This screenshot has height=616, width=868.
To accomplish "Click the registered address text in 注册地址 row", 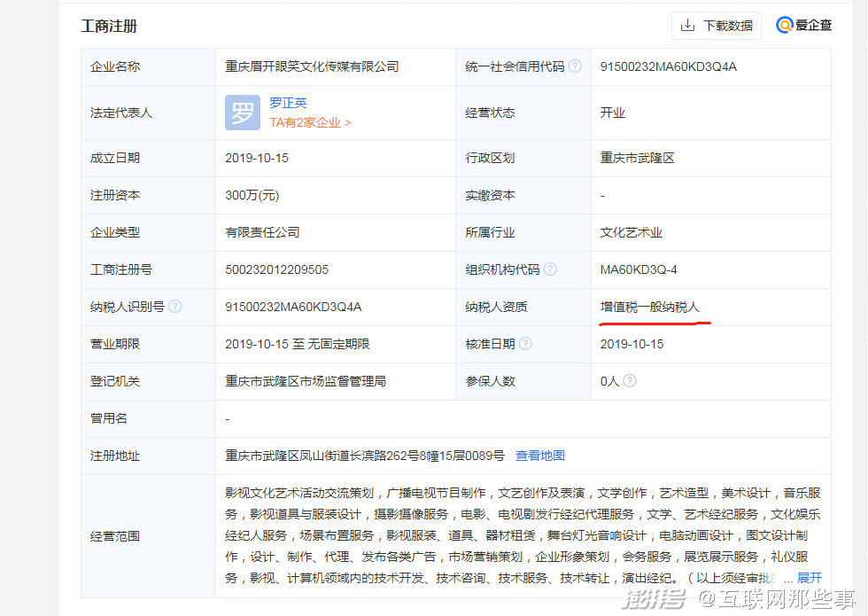I will coord(365,456).
